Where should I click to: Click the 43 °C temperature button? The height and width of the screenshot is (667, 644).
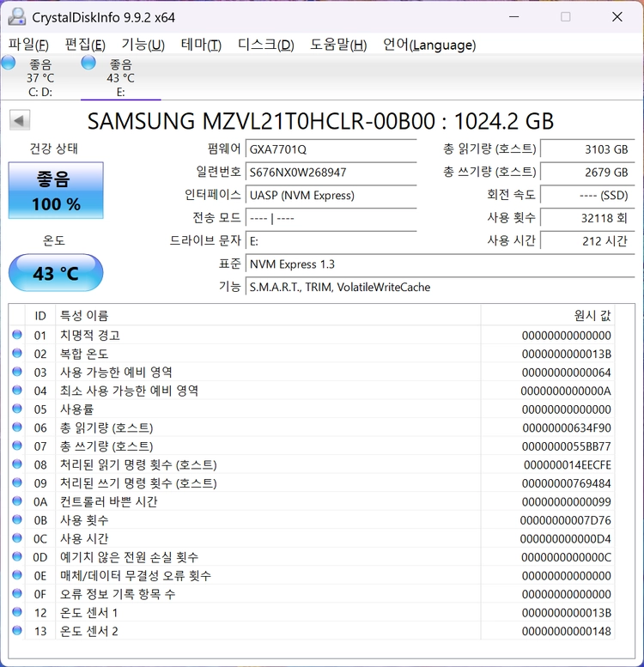click(56, 273)
